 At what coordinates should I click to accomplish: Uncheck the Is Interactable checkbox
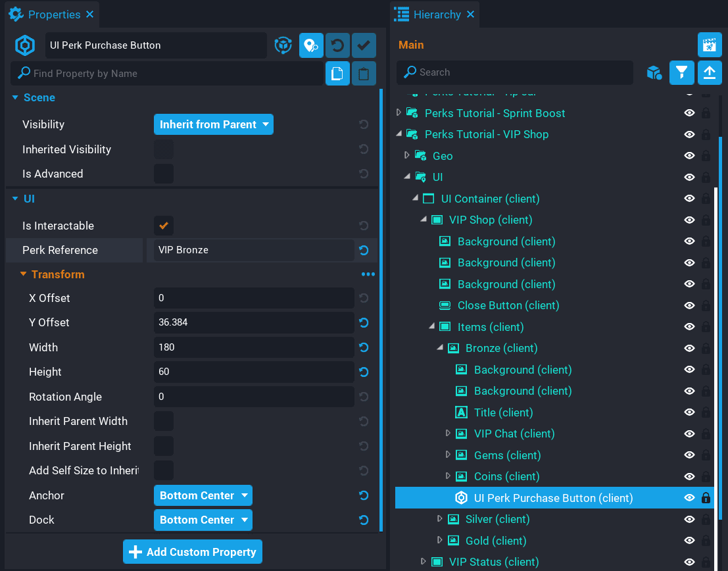pos(164,226)
